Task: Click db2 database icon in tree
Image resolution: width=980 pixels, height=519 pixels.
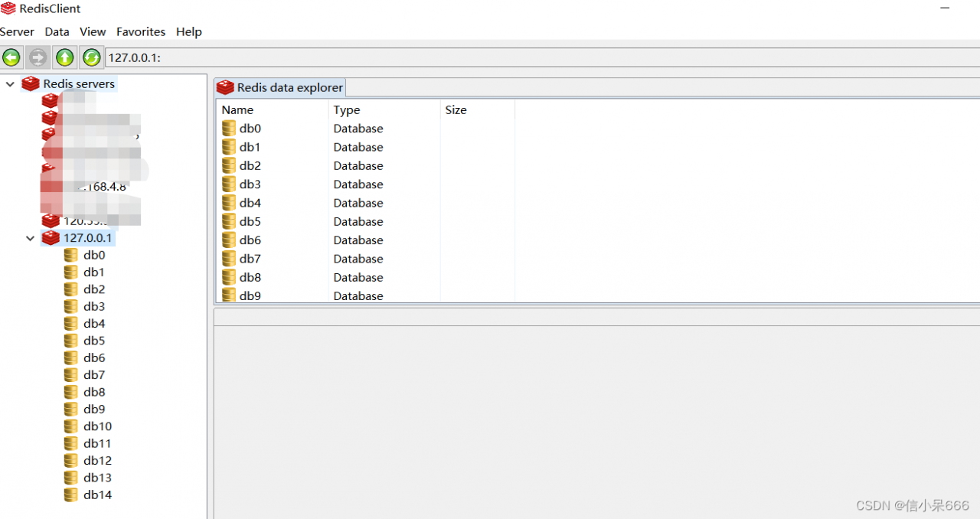Action: 71,289
